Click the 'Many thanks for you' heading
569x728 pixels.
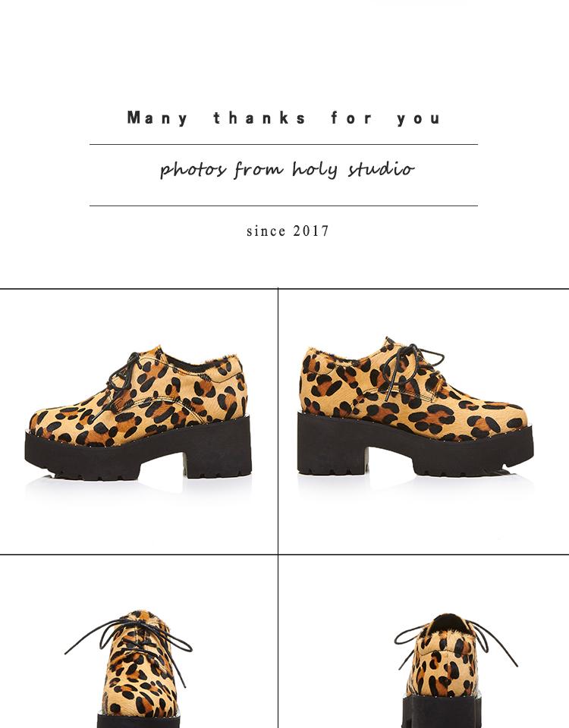coord(284,118)
